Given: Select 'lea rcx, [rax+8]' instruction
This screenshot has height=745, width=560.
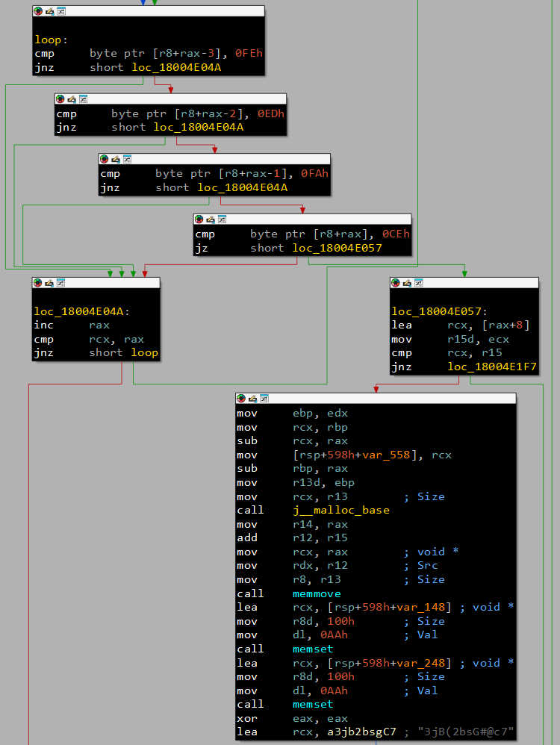Looking at the screenshot, I should coord(460,325).
